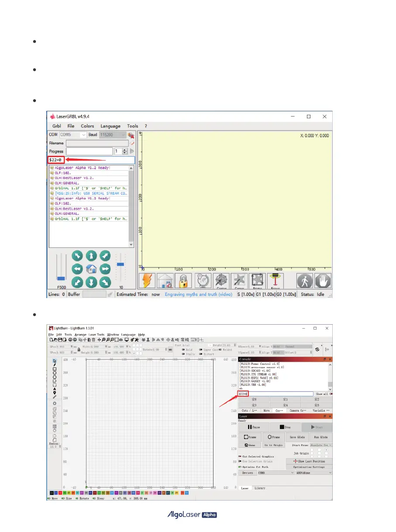Click LaserGRBL homing house button
The width and height of the screenshot is (396, 532).
pos(166,281)
